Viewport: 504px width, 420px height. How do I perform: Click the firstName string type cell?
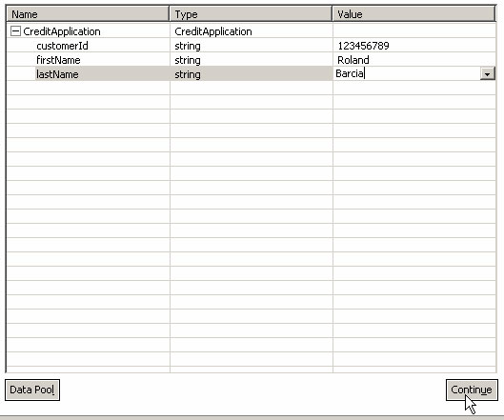(x=252, y=60)
